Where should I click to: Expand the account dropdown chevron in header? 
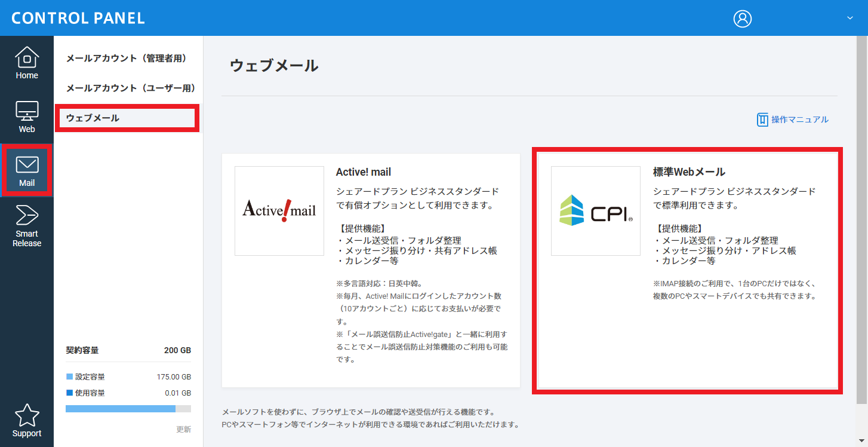click(850, 18)
